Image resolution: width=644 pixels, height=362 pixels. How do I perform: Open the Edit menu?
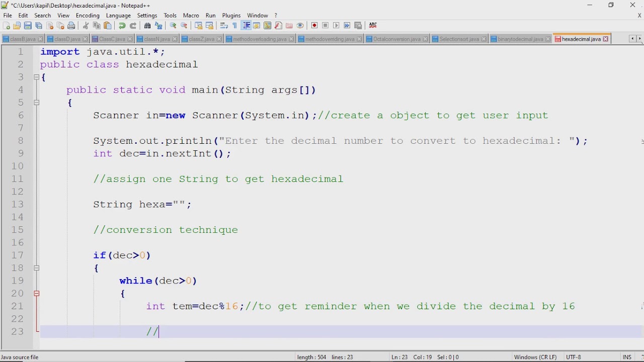click(23, 16)
